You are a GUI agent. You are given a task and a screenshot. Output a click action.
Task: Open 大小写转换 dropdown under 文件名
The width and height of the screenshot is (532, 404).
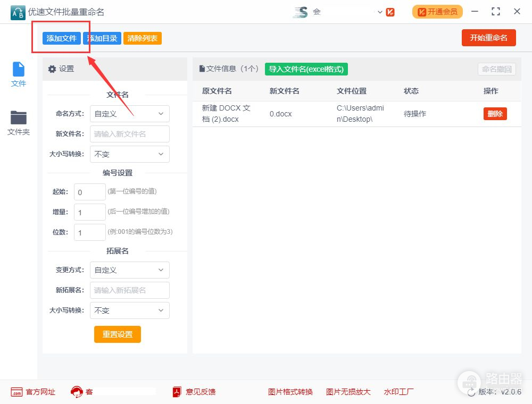point(129,154)
